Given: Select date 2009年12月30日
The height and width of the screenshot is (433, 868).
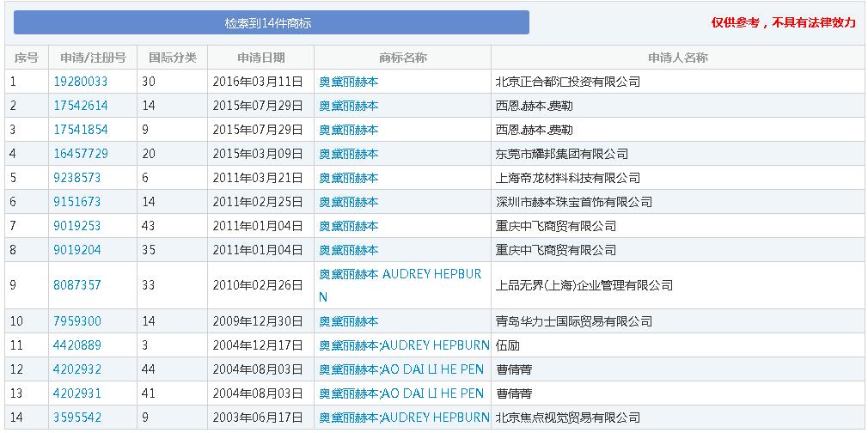Looking at the screenshot, I should pyautogui.click(x=258, y=321).
